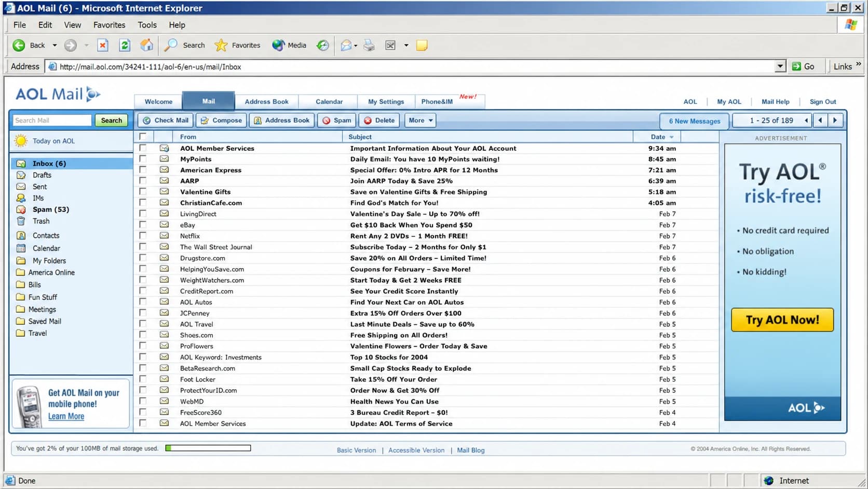This screenshot has width=868, height=489.
Task: Expand the Address bar dropdown
Action: click(780, 67)
